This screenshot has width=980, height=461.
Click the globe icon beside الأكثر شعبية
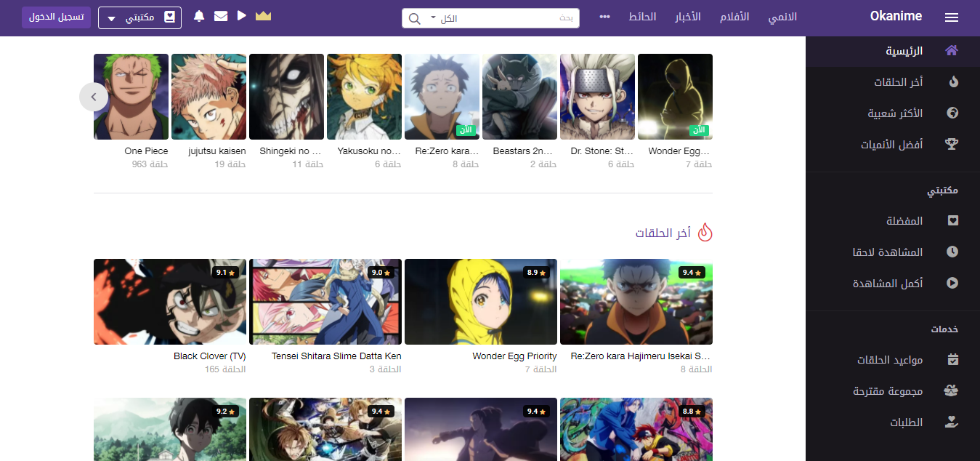tap(953, 113)
